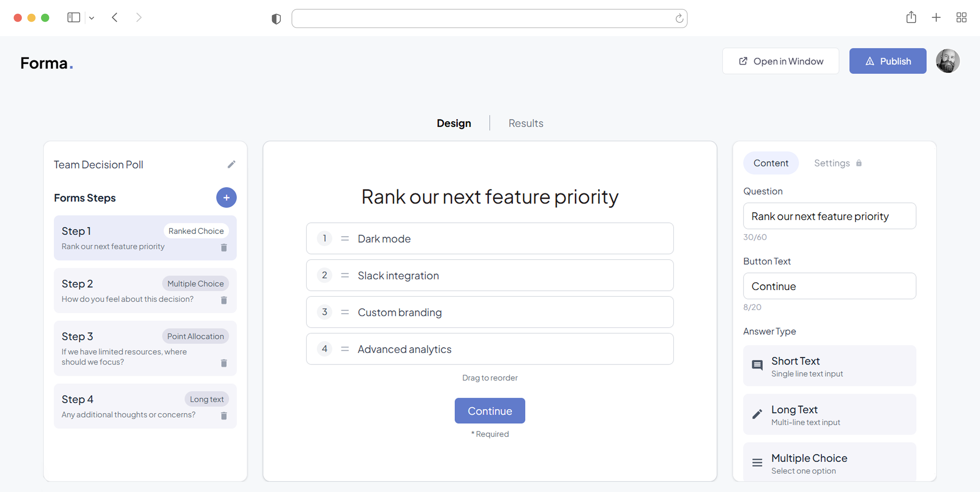This screenshot has width=980, height=492.
Task: Click the drag handle beside Dark mode
Action: click(345, 238)
